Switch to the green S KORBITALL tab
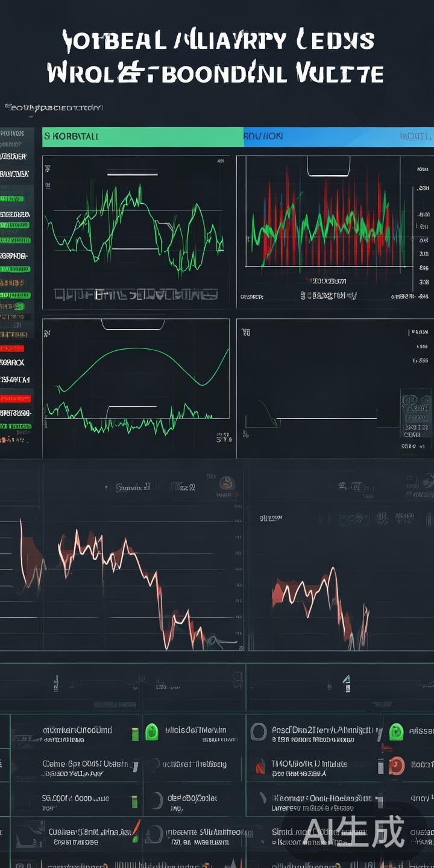 142,137
